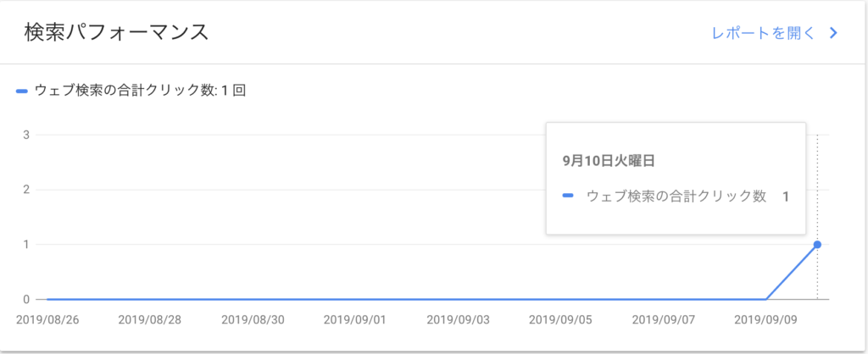
Task: Click the blue data point on the chart
Action: click(x=817, y=245)
